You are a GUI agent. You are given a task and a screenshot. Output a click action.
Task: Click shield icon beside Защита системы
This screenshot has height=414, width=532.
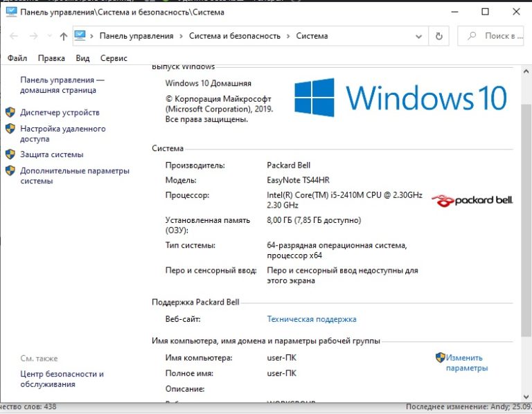10,154
